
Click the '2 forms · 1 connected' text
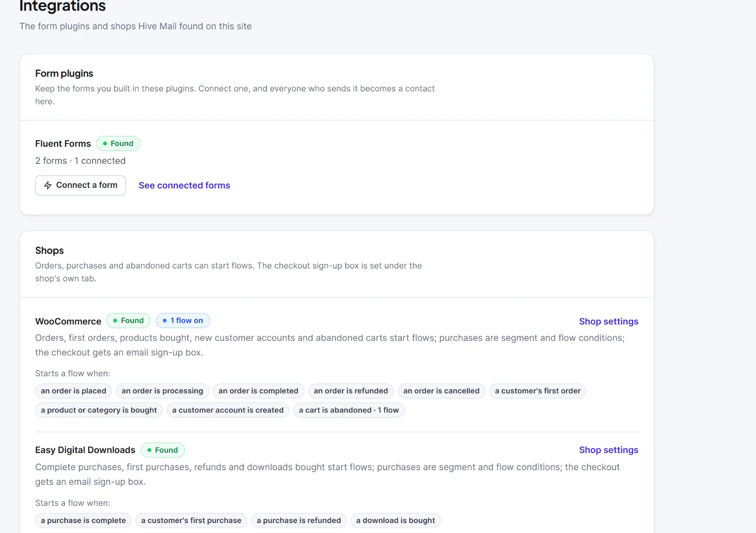tap(80, 161)
